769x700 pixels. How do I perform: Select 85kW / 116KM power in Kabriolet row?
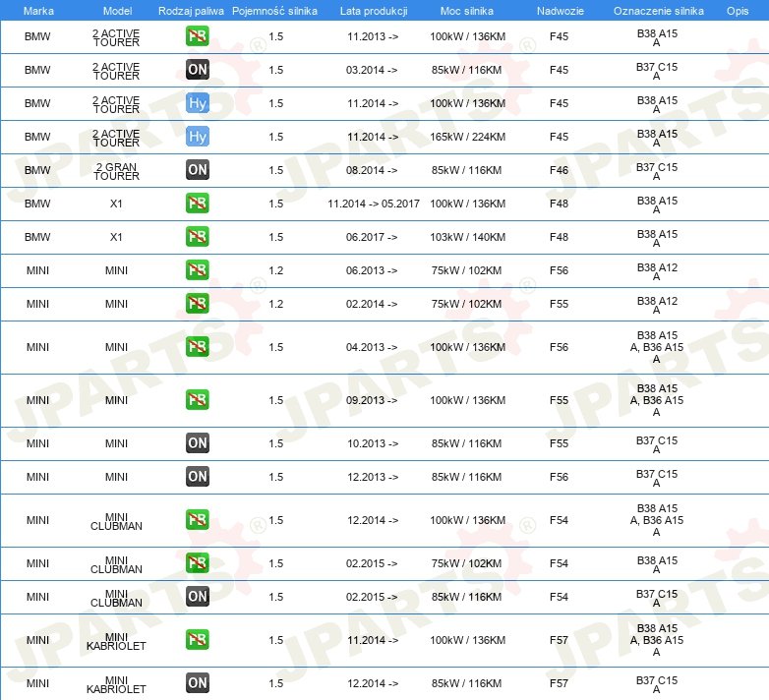point(466,683)
